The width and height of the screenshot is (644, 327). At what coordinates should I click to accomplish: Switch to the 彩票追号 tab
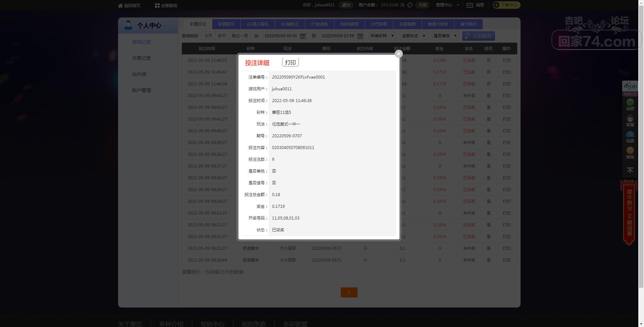pyautogui.click(x=226, y=24)
